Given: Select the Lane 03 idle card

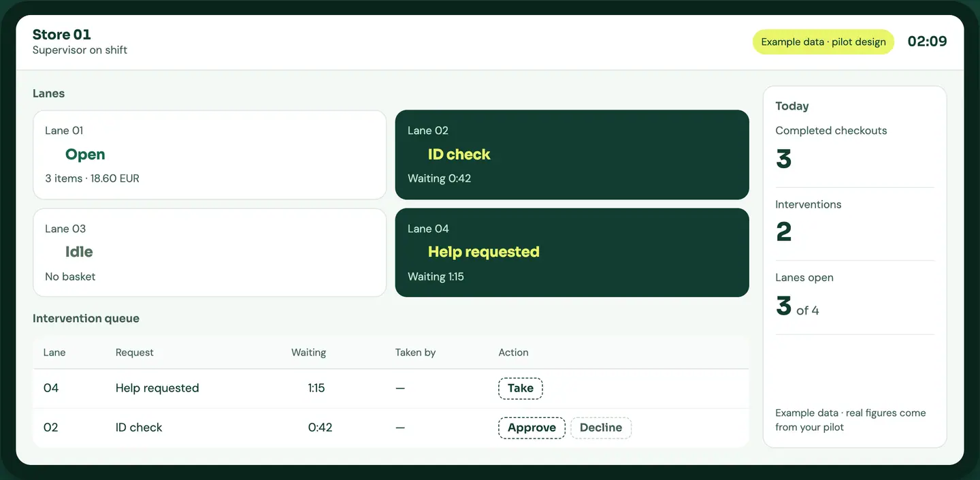Looking at the screenshot, I should point(210,253).
